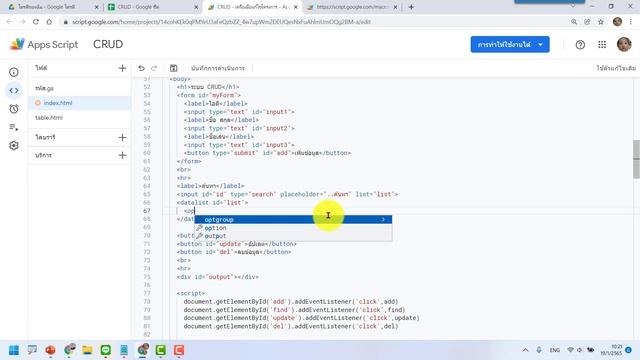Switch to script.google.com macros tab
The height and width of the screenshot is (360, 640).
point(352,7)
